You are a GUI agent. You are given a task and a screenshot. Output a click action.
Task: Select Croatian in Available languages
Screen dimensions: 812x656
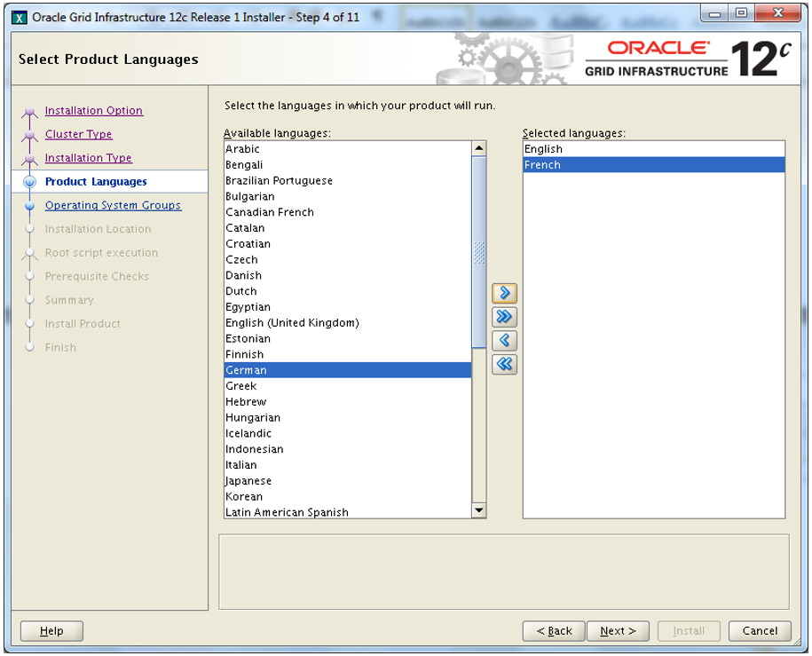348,243
